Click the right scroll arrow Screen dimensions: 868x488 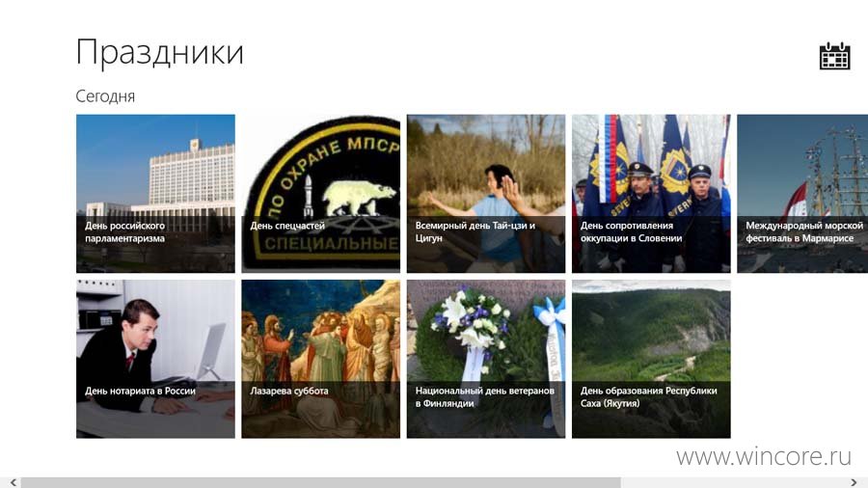click(854, 482)
